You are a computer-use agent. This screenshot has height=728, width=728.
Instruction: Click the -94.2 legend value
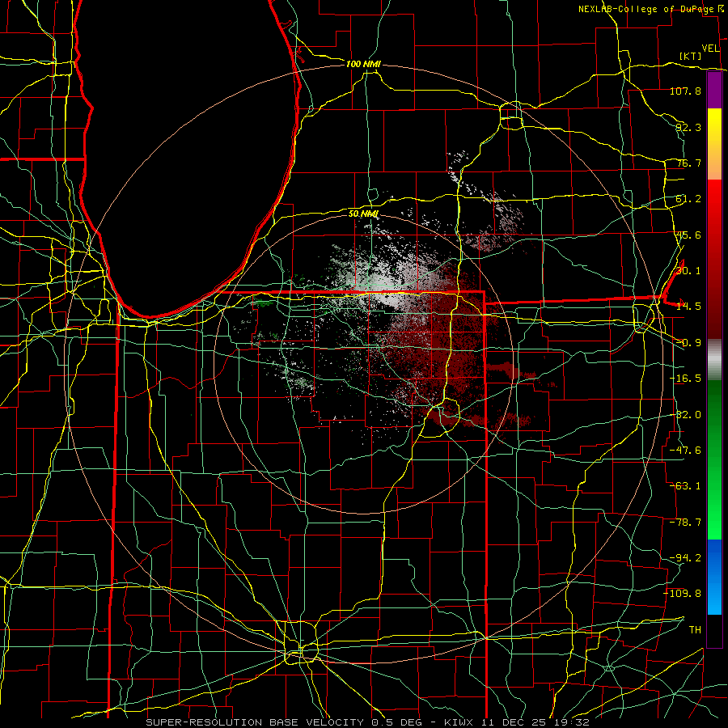(685, 557)
